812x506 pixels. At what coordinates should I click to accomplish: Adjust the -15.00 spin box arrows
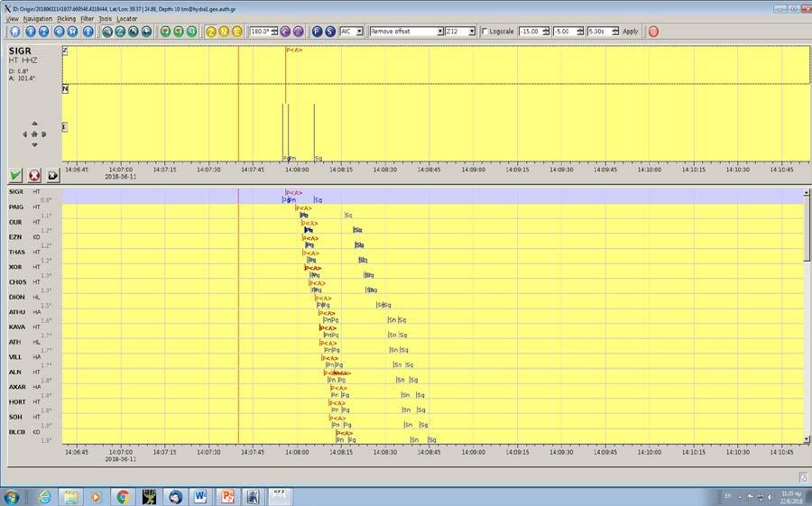[546, 32]
